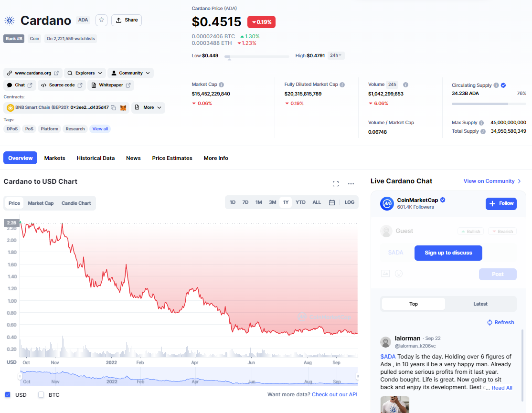
Task: Expand the More contracts dropdown
Action: pyautogui.click(x=148, y=107)
